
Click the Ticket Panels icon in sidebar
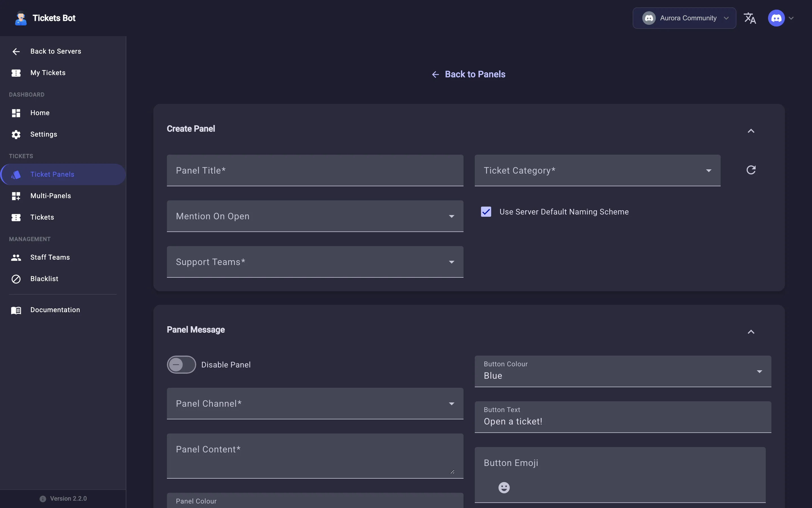click(16, 174)
